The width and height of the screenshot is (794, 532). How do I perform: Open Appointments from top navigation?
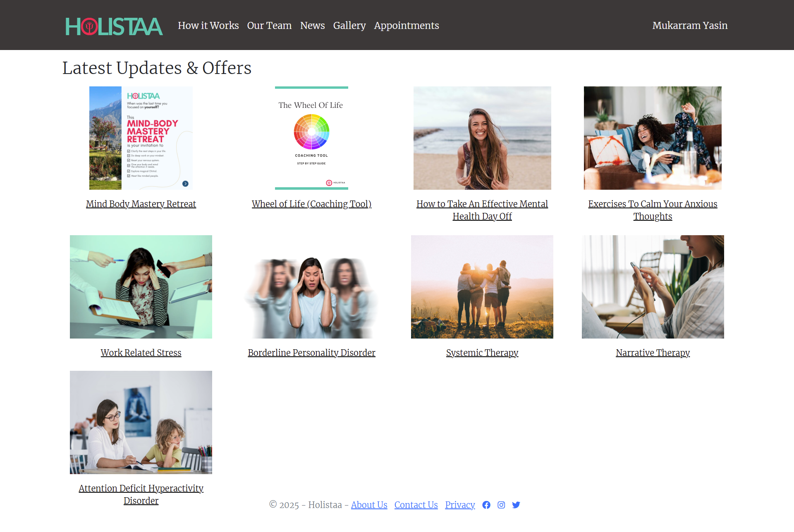pos(406,26)
